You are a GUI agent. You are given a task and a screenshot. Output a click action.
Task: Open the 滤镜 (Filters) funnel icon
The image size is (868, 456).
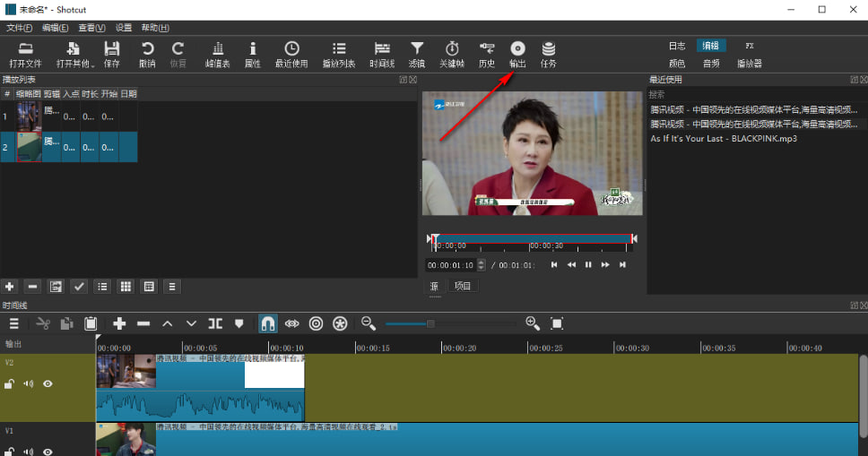click(x=417, y=49)
